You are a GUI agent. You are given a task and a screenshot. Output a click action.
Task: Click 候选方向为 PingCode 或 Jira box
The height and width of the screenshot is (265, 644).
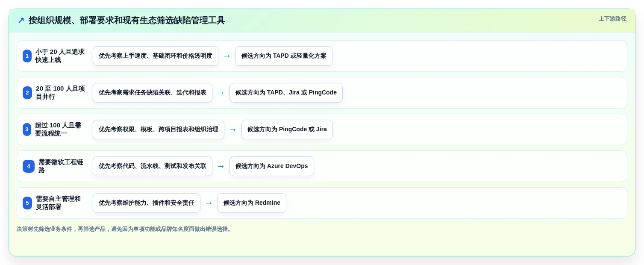click(287, 130)
